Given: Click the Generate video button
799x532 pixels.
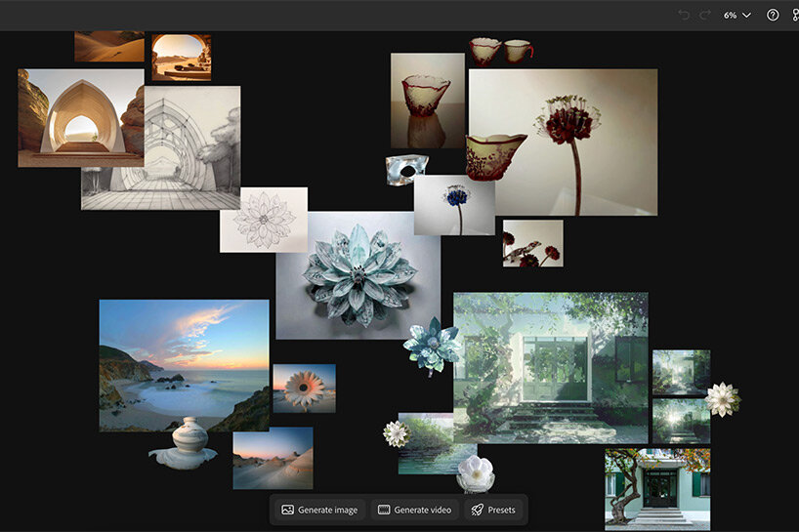Looking at the screenshot, I should click(415, 510).
